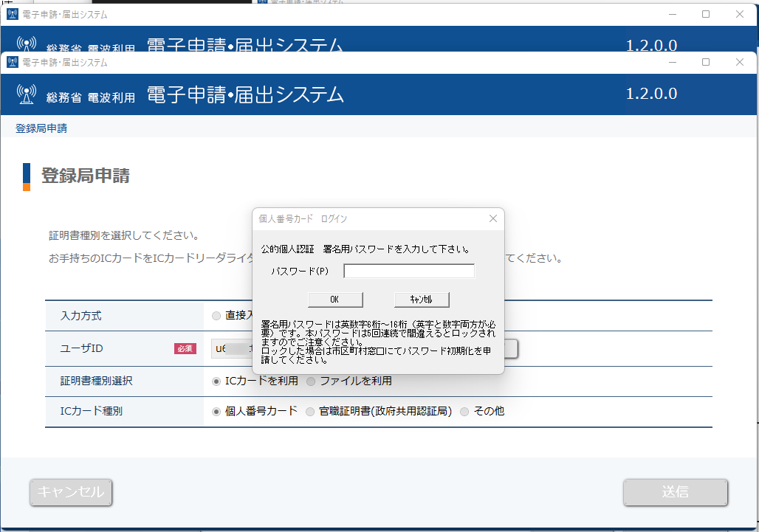Click the back window title bar app icon

coord(13,15)
